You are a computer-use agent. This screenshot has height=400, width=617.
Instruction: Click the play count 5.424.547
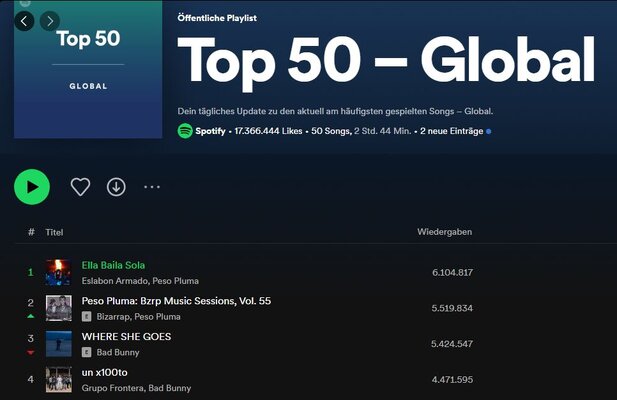pos(452,344)
